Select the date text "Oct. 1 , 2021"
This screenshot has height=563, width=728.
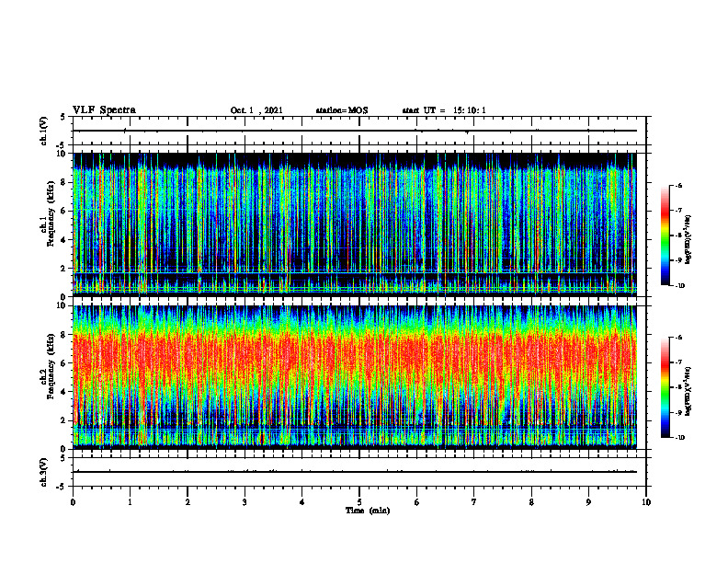(256, 110)
